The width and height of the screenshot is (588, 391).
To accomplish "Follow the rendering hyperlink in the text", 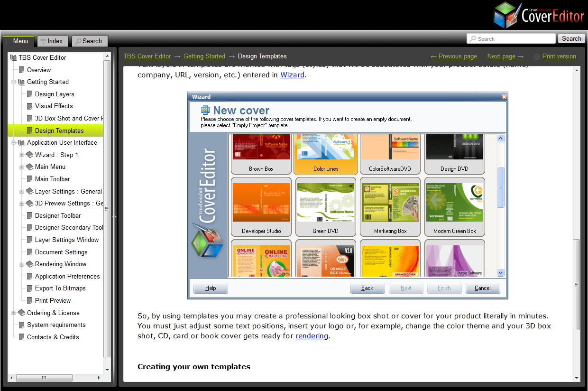I will 312,335.
